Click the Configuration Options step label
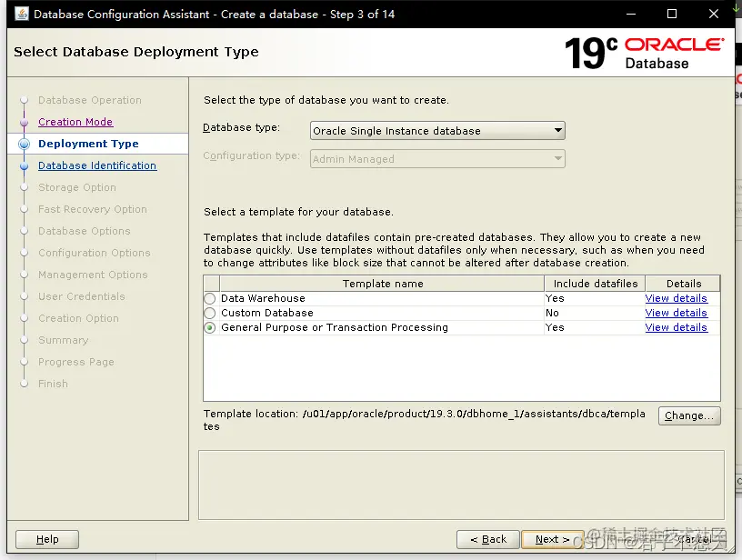Image resolution: width=742 pixels, height=560 pixels. (95, 253)
